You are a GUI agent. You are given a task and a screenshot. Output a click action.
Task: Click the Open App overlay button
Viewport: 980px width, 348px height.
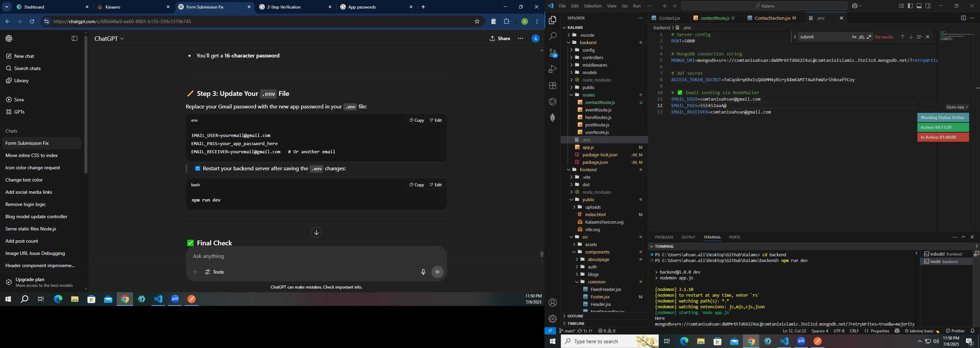957,107
